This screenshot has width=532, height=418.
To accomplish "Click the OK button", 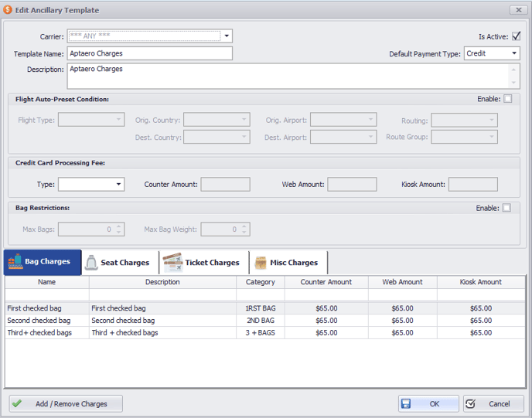I will (428, 403).
